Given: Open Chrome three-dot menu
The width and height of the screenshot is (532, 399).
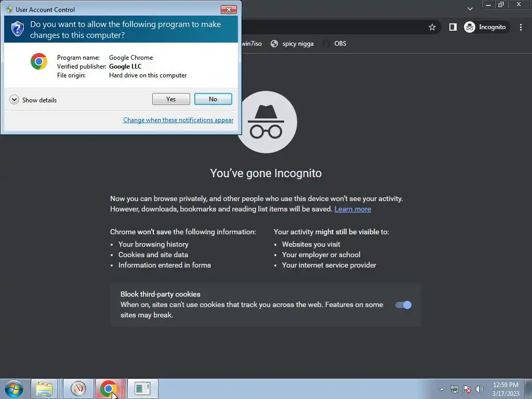Looking at the screenshot, I should pyautogui.click(x=521, y=27).
